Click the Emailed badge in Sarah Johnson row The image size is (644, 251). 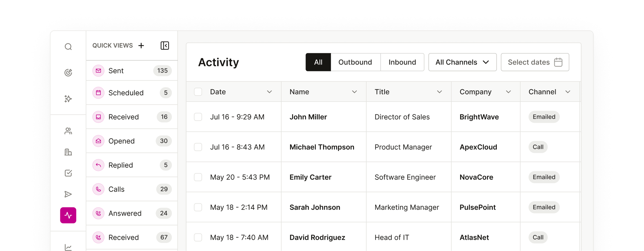pyautogui.click(x=544, y=207)
